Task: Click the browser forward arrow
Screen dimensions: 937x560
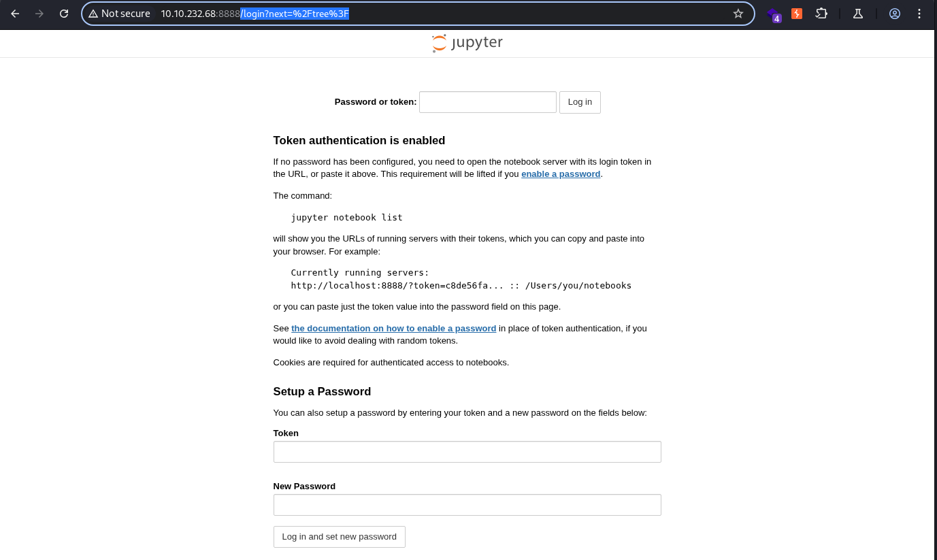Action: [x=39, y=14]
